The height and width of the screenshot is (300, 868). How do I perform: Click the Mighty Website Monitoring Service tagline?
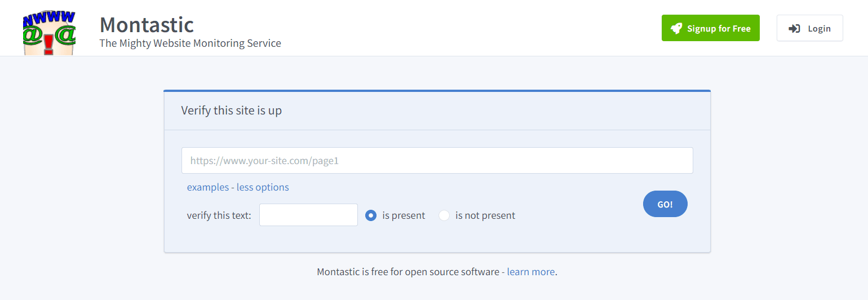pos(190,43)
